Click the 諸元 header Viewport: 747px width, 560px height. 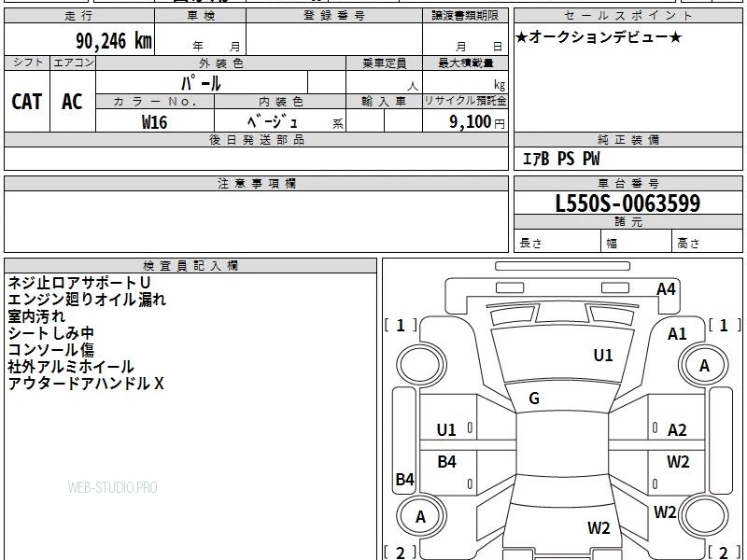[x=627, y=222]
